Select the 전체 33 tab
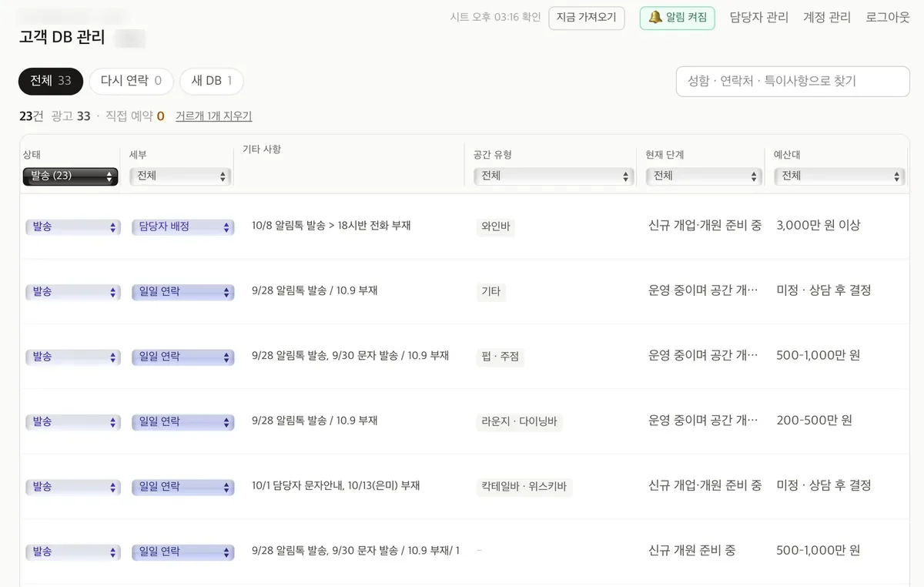Viewport: 924px width, 587px height. pos(51,81)
